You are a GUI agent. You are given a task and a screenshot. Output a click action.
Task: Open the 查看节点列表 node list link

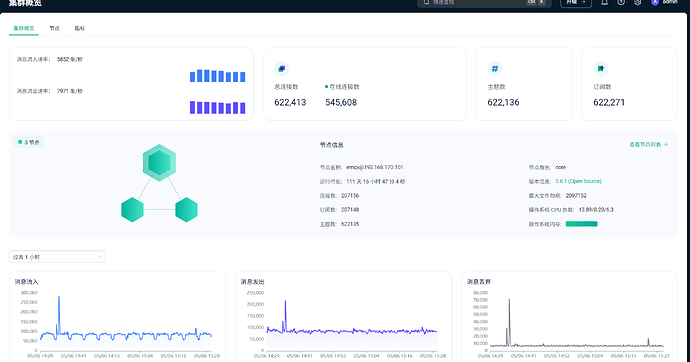point(649,144)
